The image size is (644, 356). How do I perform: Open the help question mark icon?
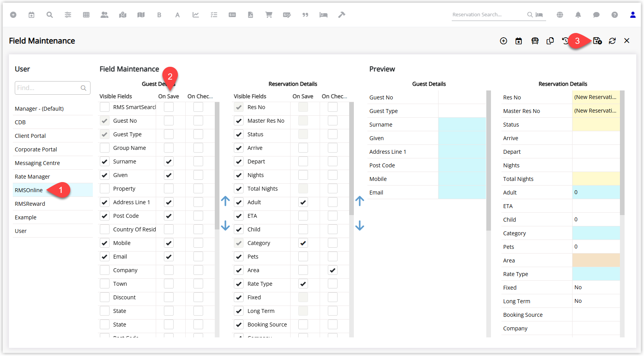614,15
